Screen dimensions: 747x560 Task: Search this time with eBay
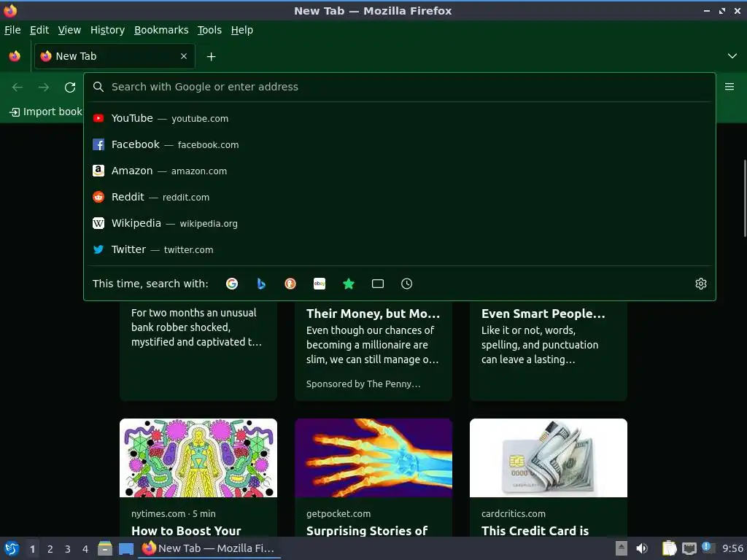click(320, 284)
